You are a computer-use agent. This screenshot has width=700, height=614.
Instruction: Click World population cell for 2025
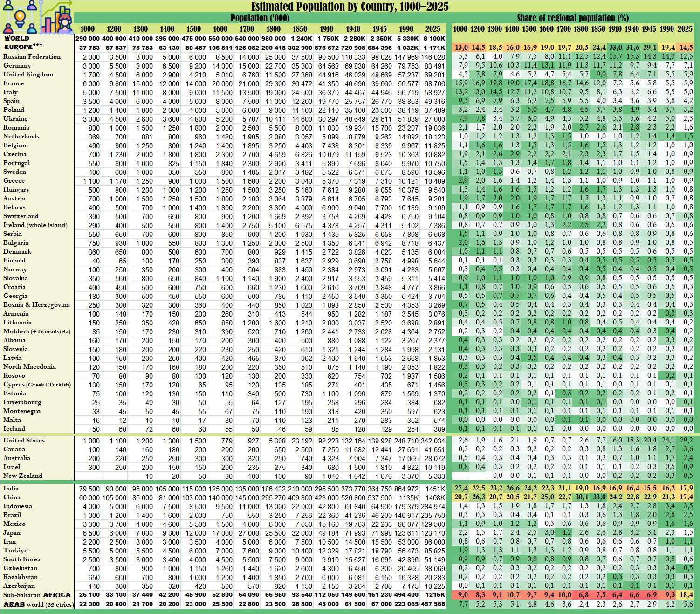click(x=433, y=39)
